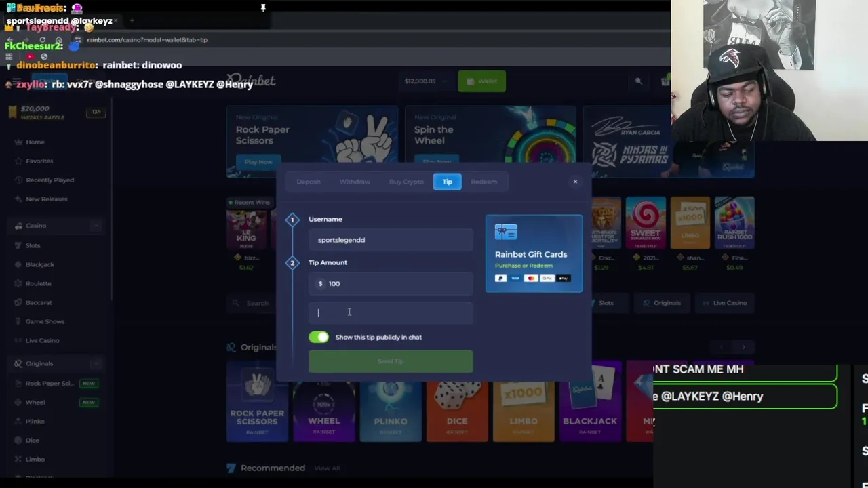Open Favorites in the sidebar

click(x=39, y=161)
